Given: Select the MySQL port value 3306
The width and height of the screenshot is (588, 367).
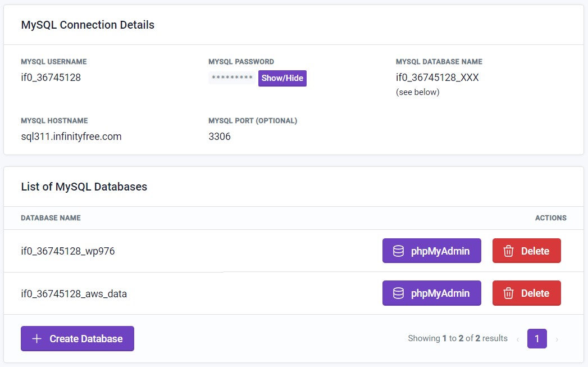Looking at the screenshot, I should (220, 136).
